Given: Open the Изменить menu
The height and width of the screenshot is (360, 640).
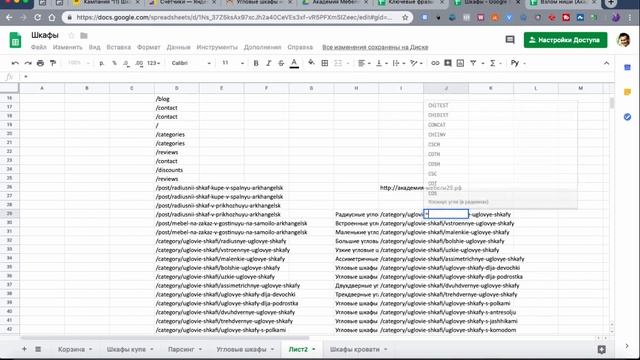Looking at the screenshot, I should tap(67, 47).
